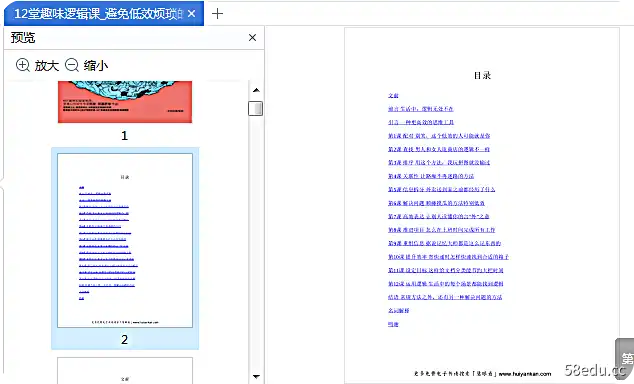The width and height of the screenshot is (634, 384).
Task: Open the 第8课 contents link
Action: (442, 230)
